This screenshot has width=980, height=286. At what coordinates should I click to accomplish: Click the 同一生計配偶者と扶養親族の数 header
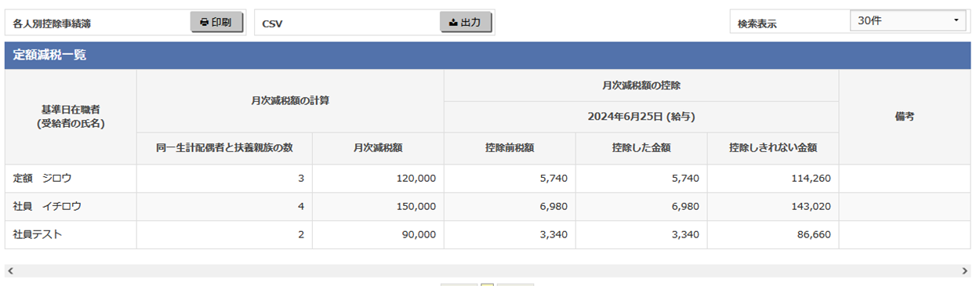tap(224, 148)
